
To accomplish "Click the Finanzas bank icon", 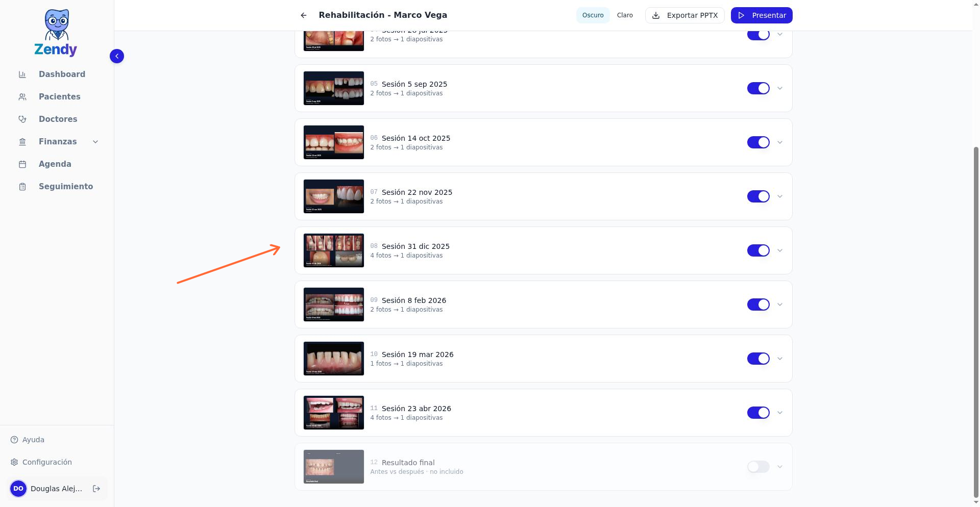I will coord(22,142).
